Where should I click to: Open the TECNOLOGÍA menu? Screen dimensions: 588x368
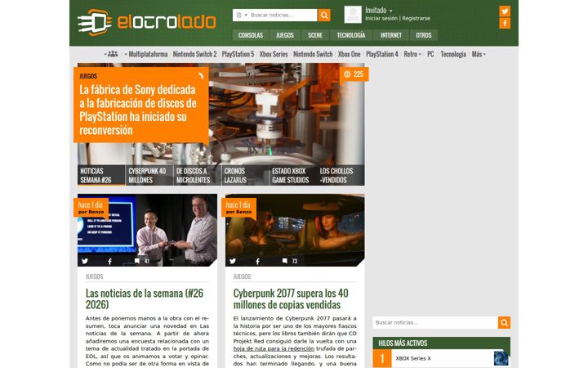(x=351, y=35)
